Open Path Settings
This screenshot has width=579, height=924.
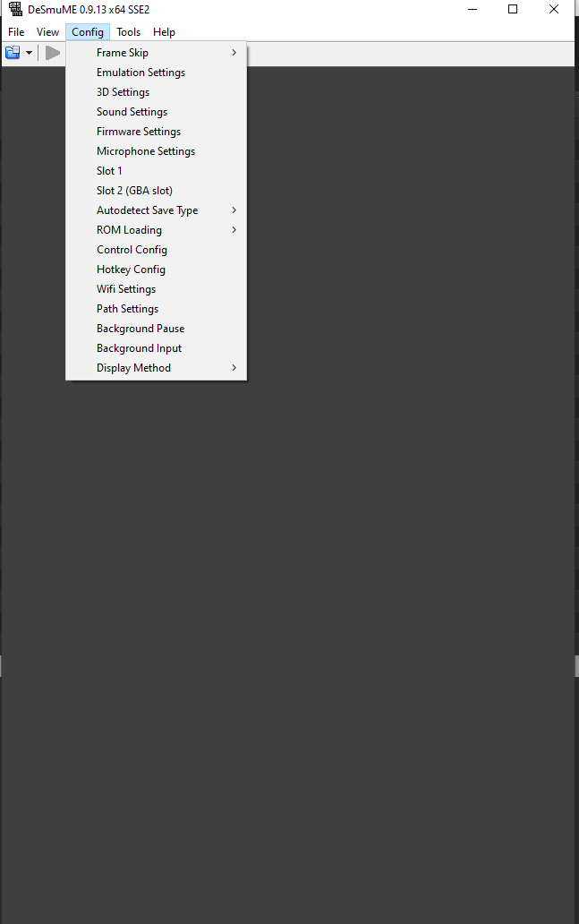pyautogui.click(x=156, y=309)
